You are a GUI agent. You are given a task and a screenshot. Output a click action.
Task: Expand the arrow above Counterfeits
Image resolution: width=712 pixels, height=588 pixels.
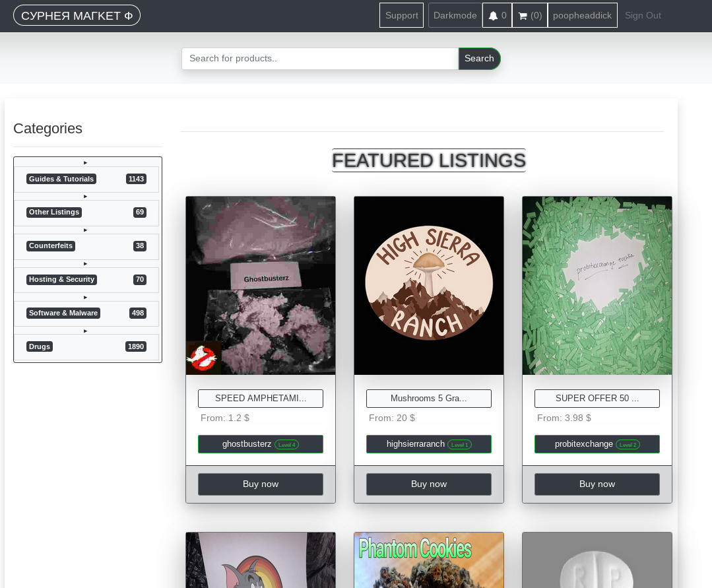coord(85,230)
